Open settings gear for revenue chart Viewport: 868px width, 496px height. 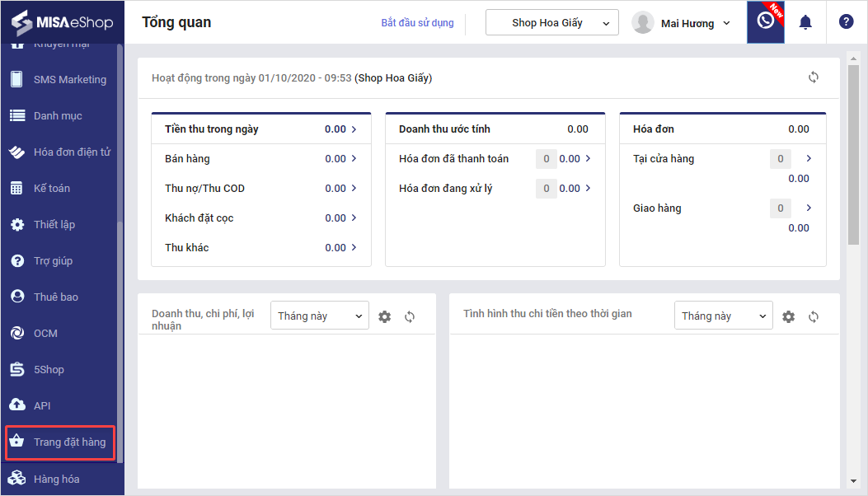pos(385,316)
